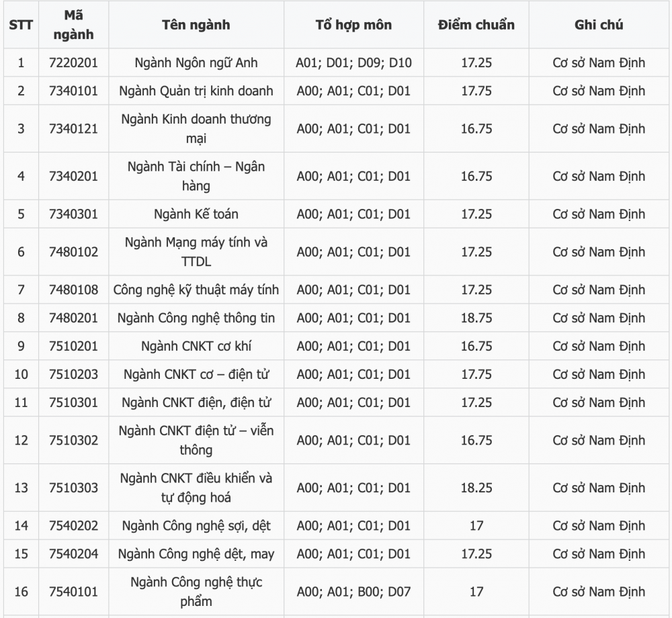
Task: Click the STT column header
Action: tap(21, 25)
